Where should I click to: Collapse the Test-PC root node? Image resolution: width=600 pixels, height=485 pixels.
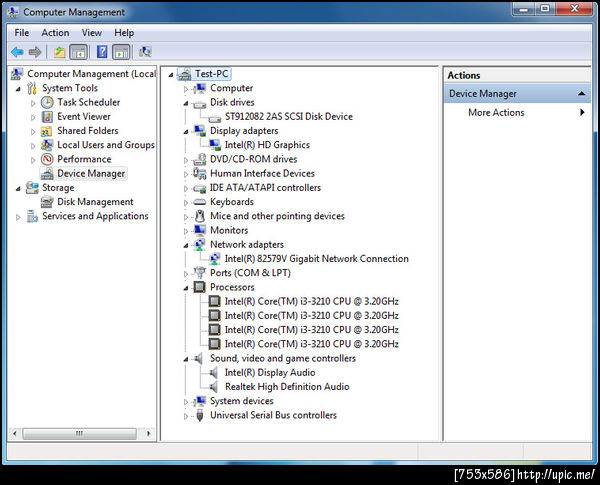(171, 75)
